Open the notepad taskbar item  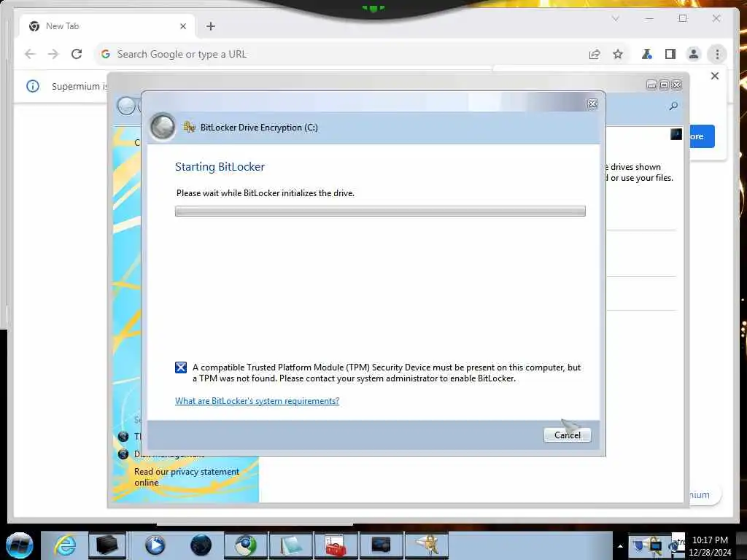291,545
